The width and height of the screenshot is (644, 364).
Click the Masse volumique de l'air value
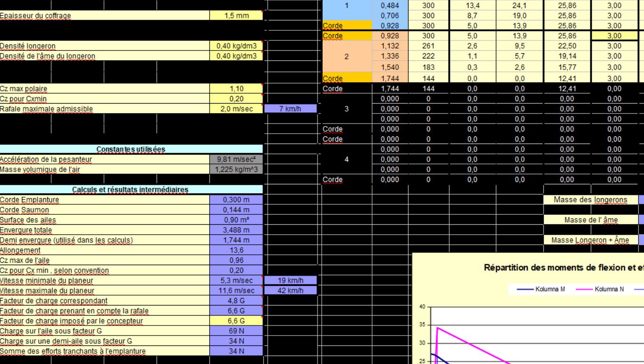236,170
